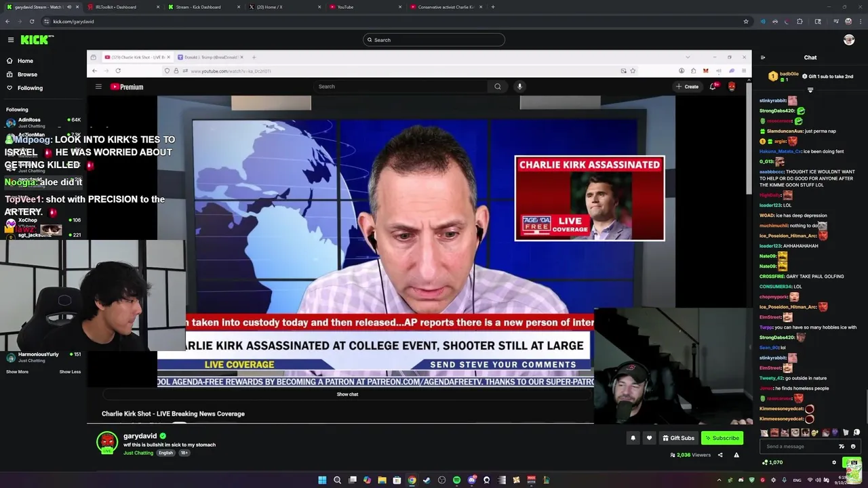The height and width of the screenshot is (488, 868).
Task: Click the Gift Subs button
Action: 678,438
